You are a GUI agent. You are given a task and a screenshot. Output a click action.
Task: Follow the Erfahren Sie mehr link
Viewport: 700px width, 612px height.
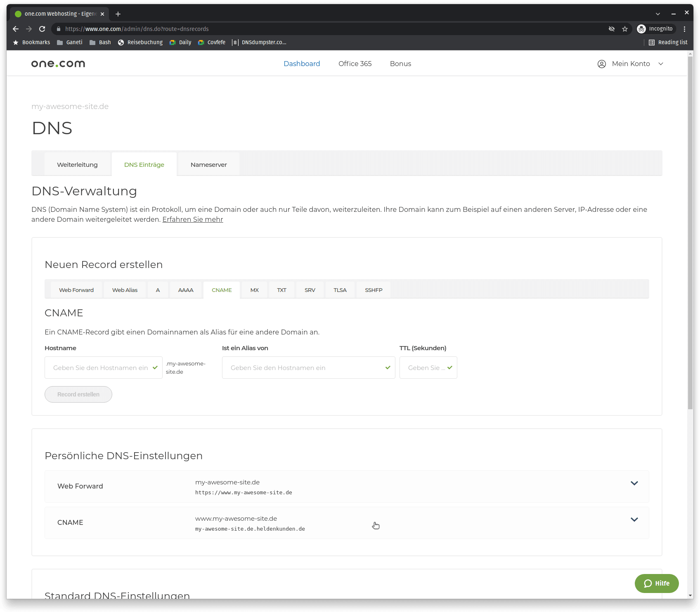point(193,219)
